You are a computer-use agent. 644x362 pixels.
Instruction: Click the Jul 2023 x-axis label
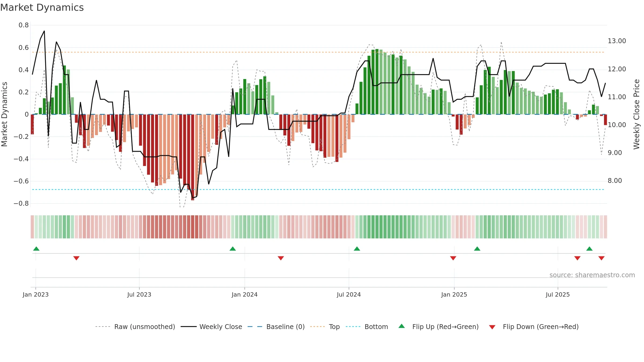(139, 294)
